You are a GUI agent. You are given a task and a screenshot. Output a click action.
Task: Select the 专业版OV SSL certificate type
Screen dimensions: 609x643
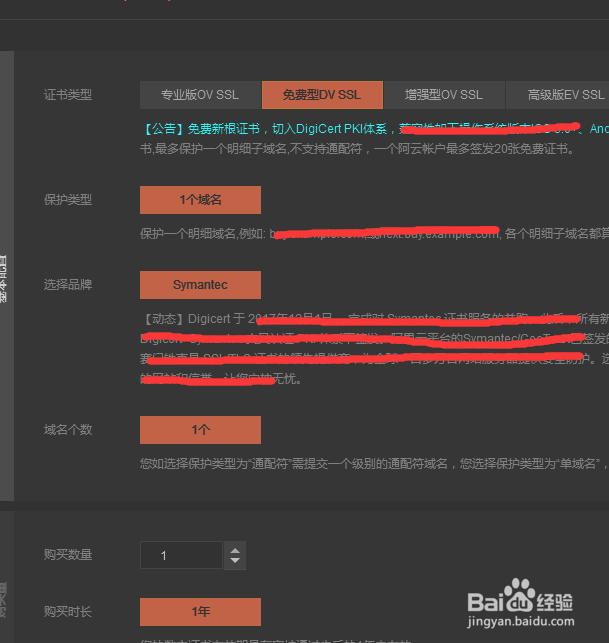click(200, 95)
